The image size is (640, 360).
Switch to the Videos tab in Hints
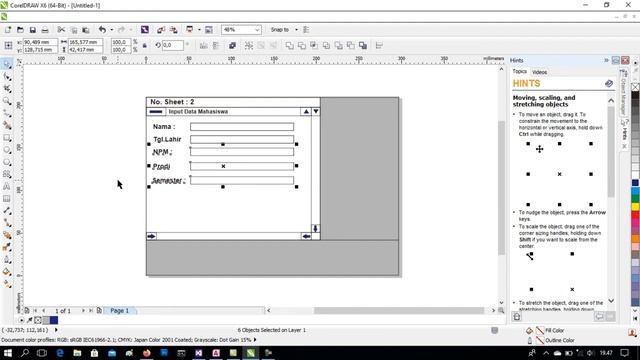coord(539,72)
